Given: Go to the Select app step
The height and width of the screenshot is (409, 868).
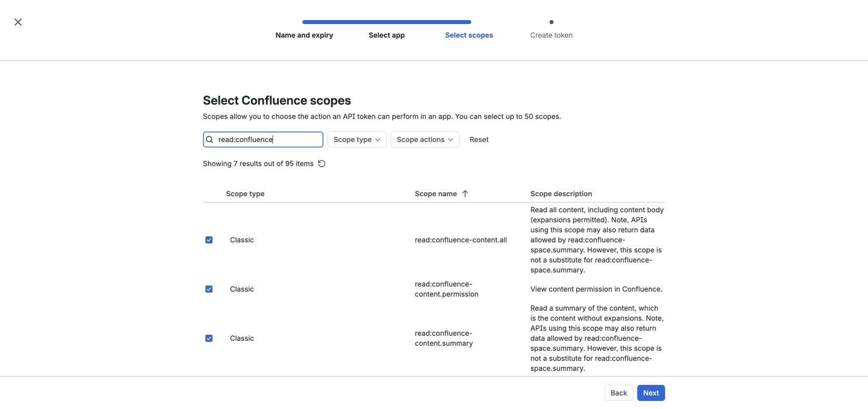Looking at the screenshot, I should tap(387, 35).
